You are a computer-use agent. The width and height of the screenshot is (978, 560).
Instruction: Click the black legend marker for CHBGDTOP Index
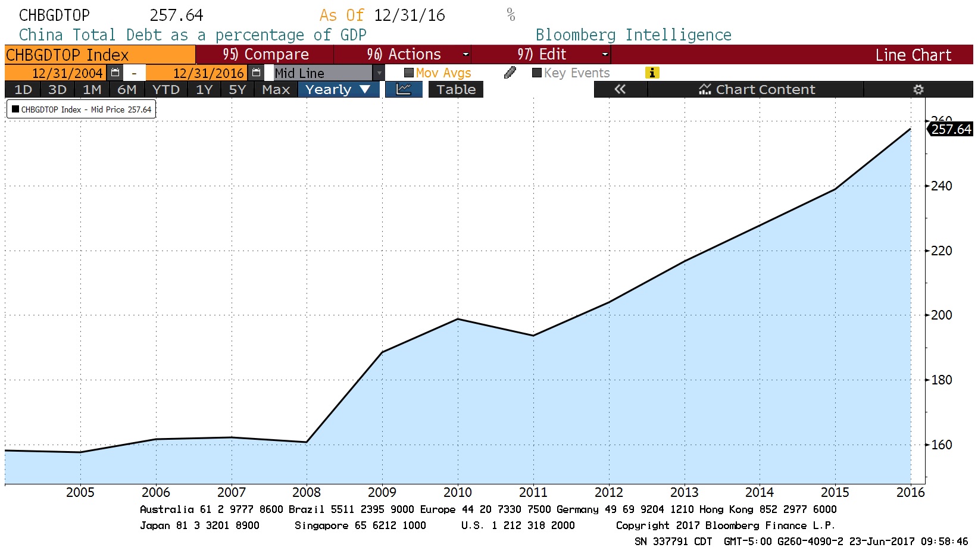point(15,110)
